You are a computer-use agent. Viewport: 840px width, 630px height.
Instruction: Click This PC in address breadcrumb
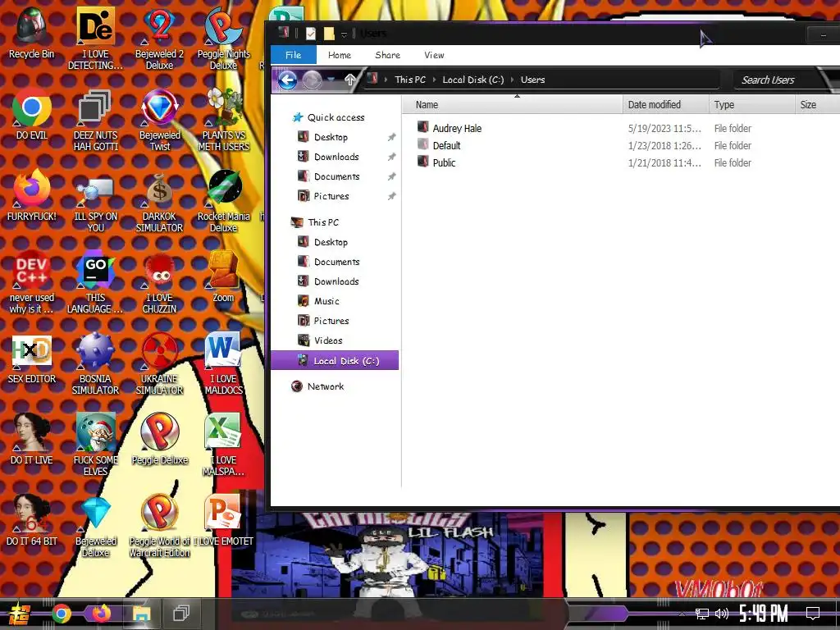click(x=410, y=80)
